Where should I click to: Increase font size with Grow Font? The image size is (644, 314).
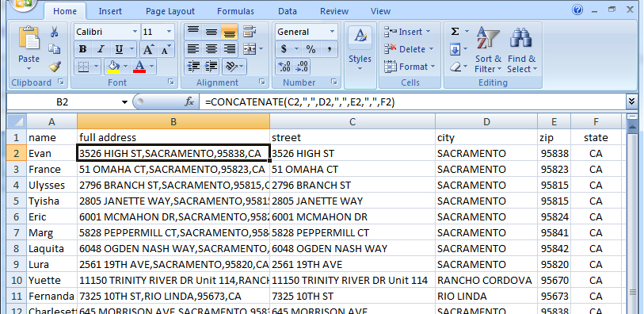pos(148,49)
